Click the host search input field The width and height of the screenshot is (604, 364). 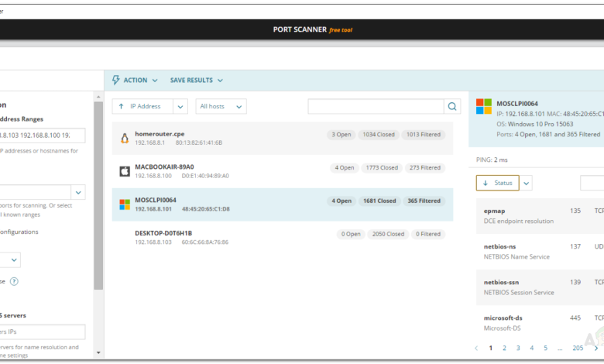(376, 106)
